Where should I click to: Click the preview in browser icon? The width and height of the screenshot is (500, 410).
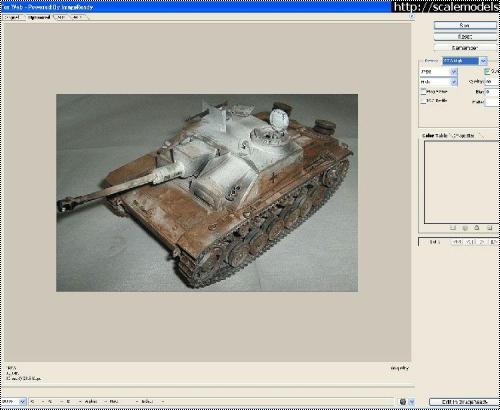tap(403, 402)
